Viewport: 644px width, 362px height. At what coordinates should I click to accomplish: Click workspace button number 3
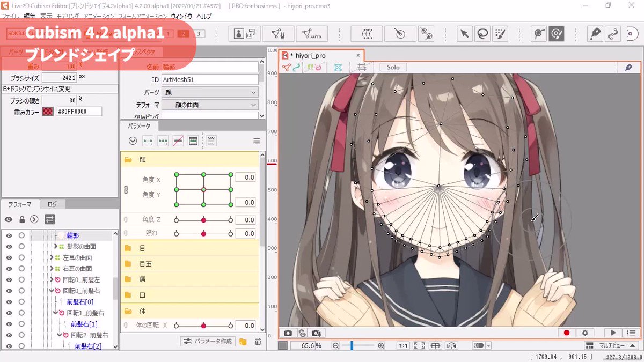[199, 34]
